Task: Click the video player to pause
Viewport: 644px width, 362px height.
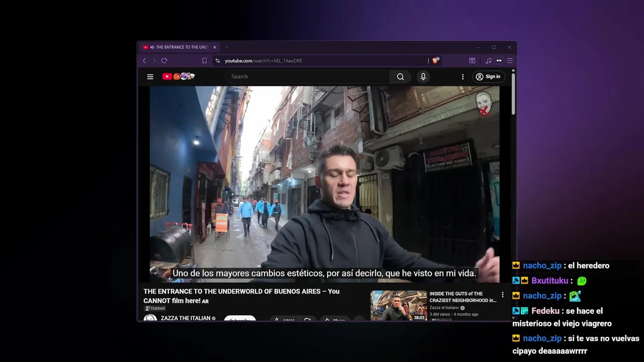Action: pos(325,184)
